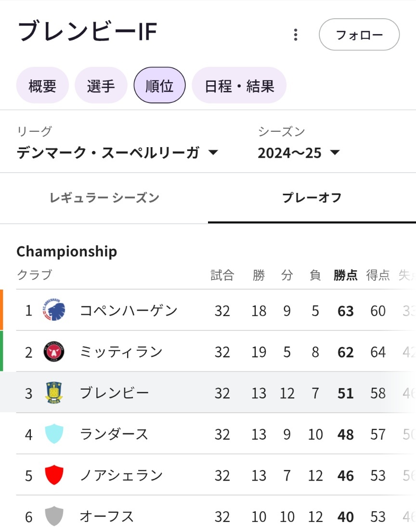This screenshot has width=416, height=532.
Task: Select デンマーク・スーペルリーガ league selector
Action: tap(117, 152)
